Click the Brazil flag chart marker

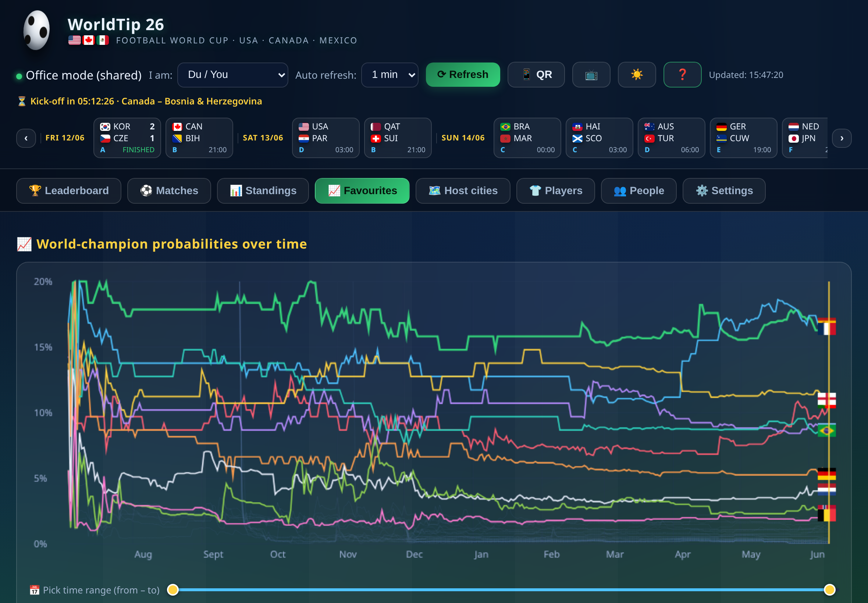click(x=827, y=430)
